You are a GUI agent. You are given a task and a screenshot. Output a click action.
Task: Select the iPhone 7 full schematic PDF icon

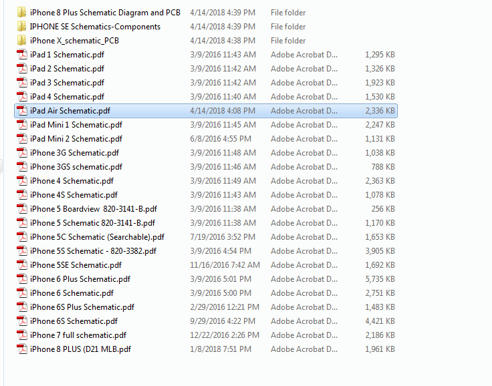22,335
